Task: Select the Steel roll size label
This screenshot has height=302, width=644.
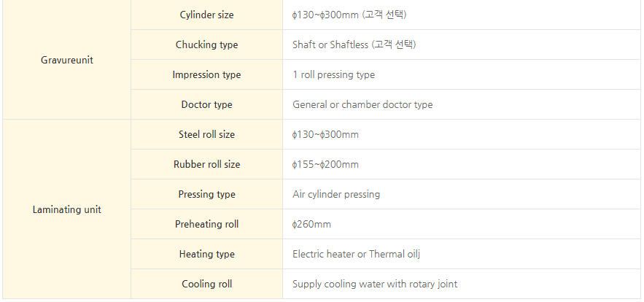Action: coord(206,134)
